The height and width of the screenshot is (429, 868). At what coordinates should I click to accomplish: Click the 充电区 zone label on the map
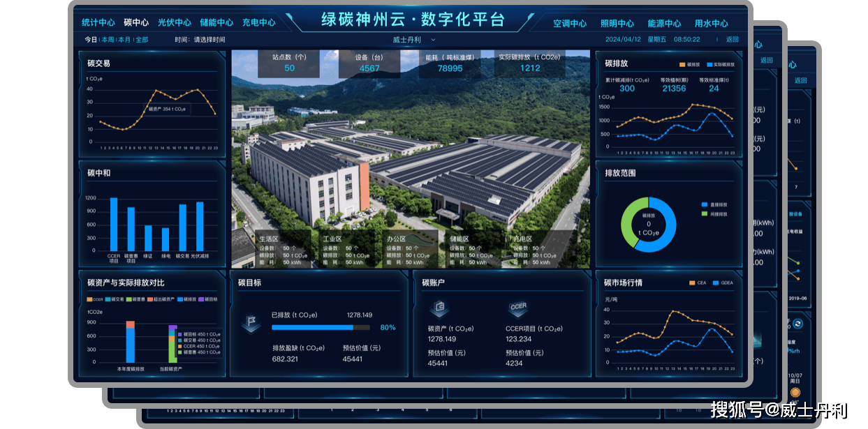[523, 237]
